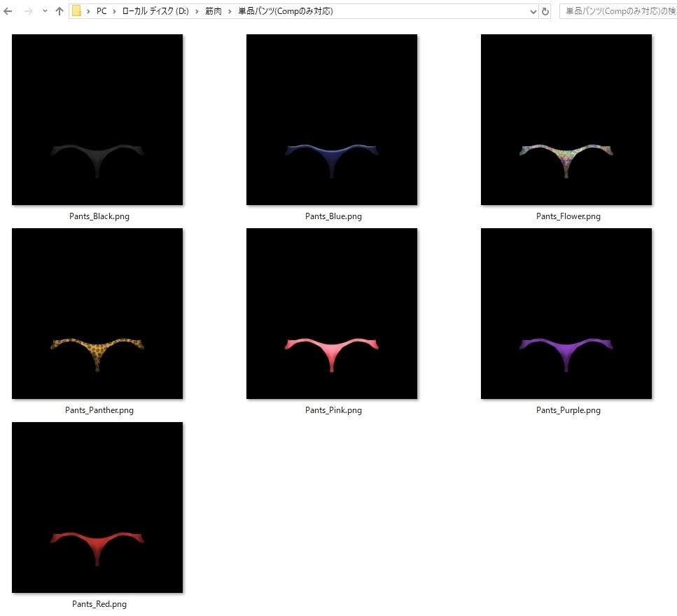Go back with the left arrow
677x616 pixels.
pyautogui.click(x=8, y=11)
